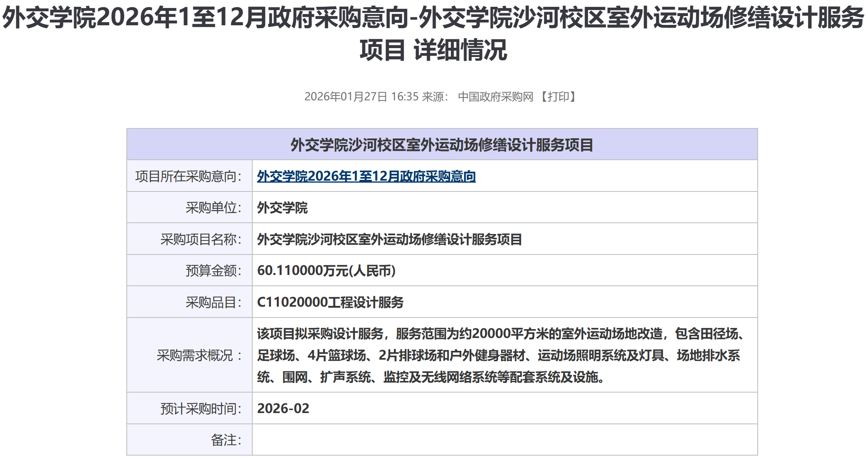Screen dimensions: 868x458
Task: Click the 预算金额 value 60.110000万元
Action: 326,271
